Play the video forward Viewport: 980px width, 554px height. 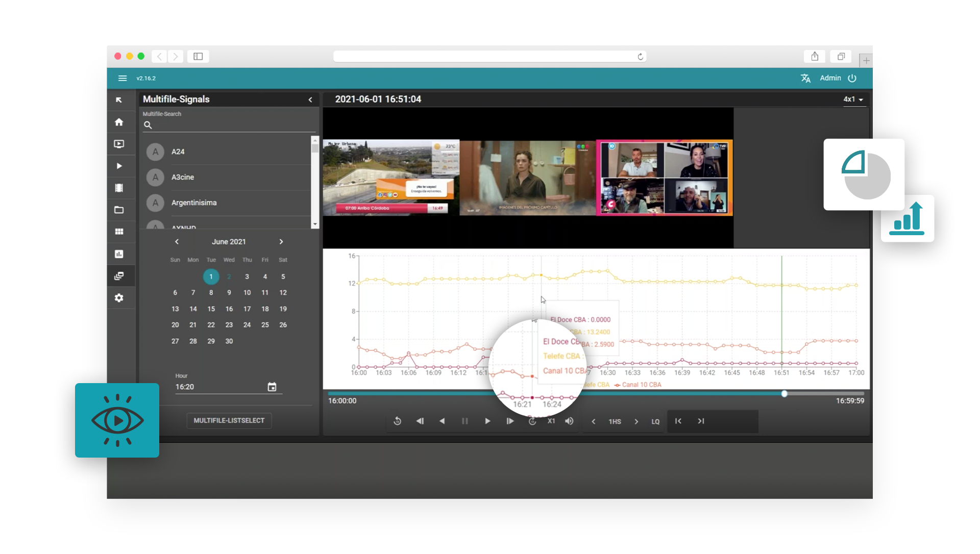click(x=487, y=421)
